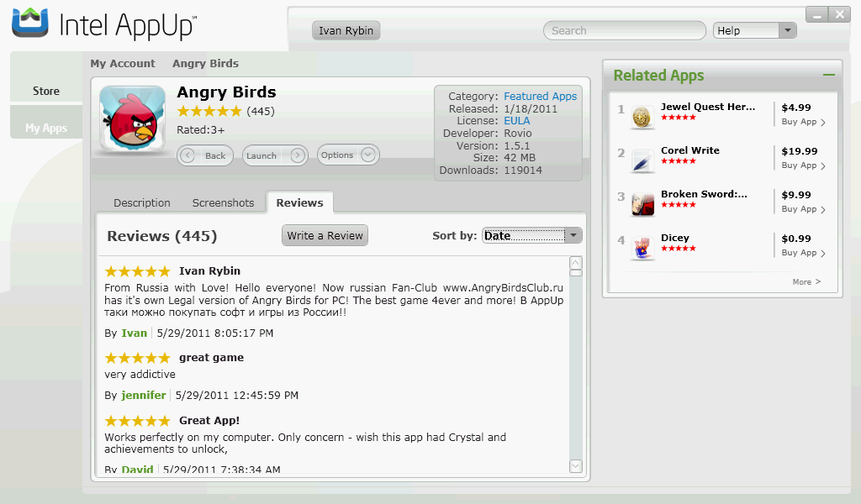Click the Angry Birds star rating
861x504 pixels.
209,112
